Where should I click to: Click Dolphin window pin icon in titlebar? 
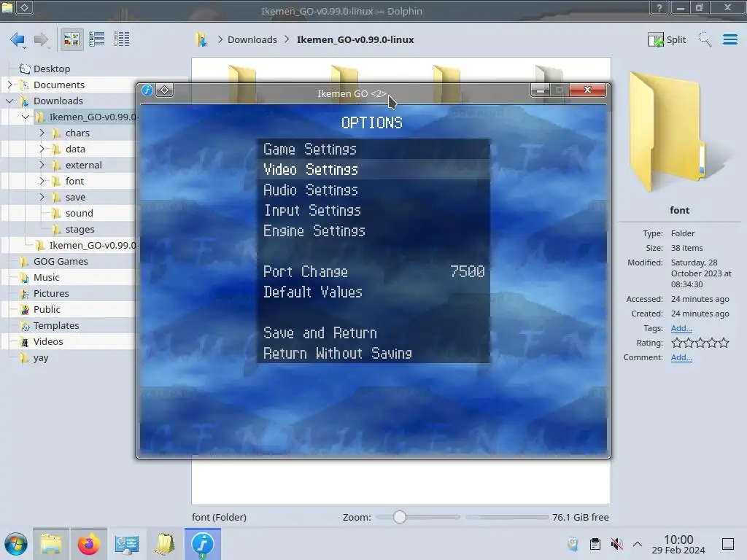(x=25, y=7)
